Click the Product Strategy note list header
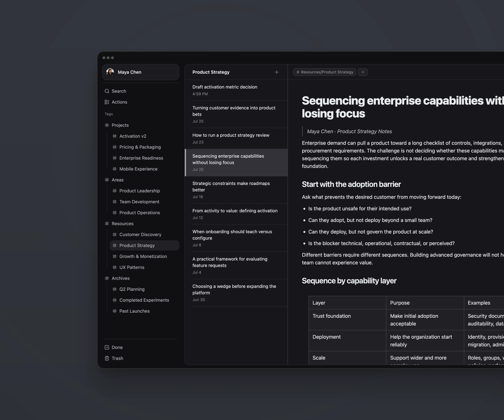 (211, 72)
